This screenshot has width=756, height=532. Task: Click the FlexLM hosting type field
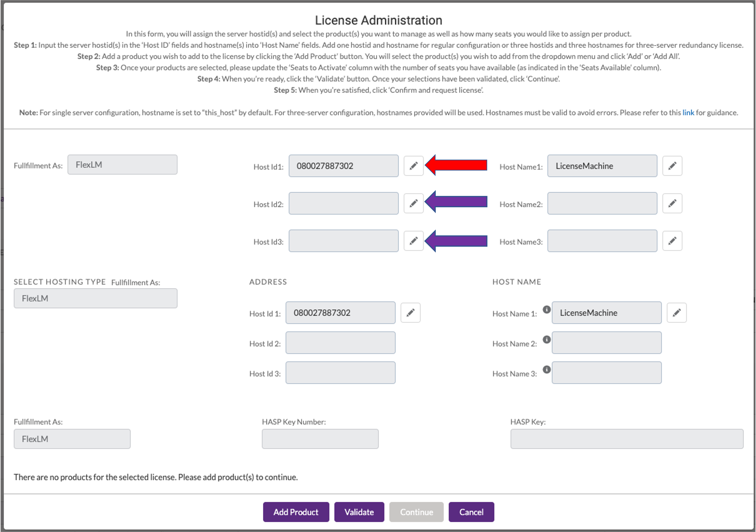pyautogui.click(x=95, y=298)
